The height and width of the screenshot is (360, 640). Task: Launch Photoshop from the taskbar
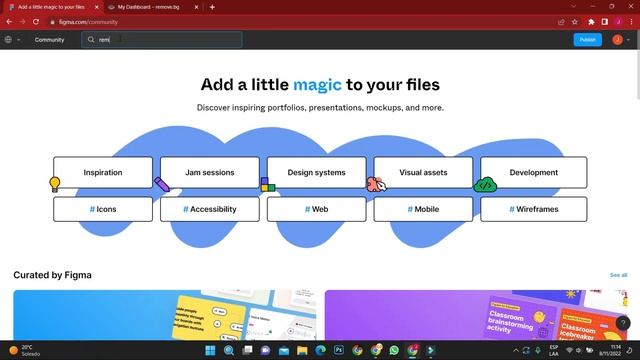point(339,350)
